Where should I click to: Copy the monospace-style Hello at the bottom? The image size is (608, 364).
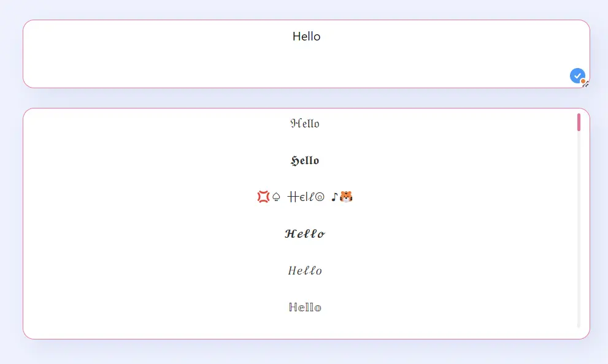[304, 307]
